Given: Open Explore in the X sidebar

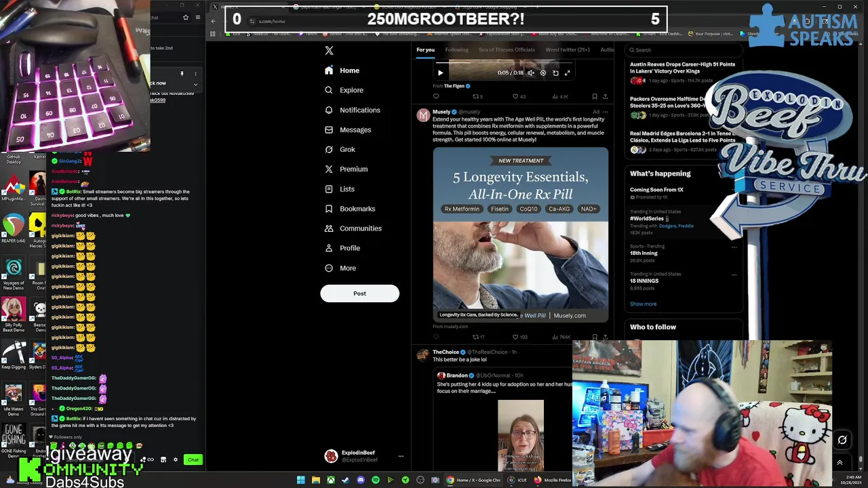Looking at the screenshot, I should pyautogui.click(x=344, y=90).
